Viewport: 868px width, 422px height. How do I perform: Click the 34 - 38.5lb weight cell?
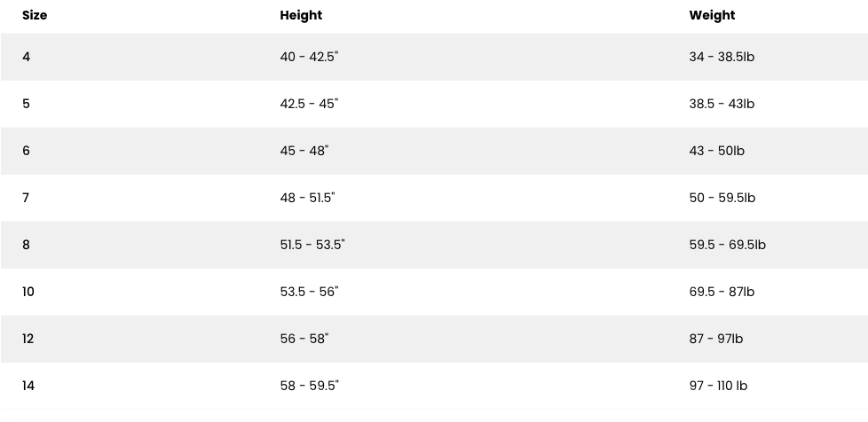pyautogui.click(x=722, y=57)
